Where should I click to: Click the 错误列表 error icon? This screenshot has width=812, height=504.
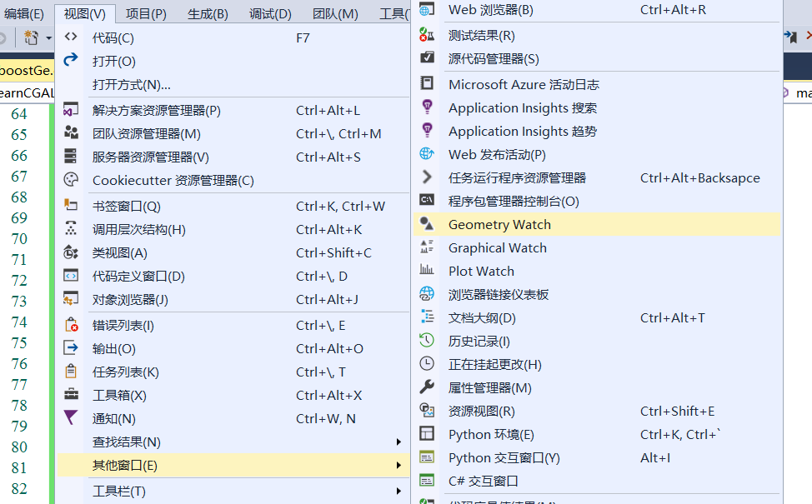pos(71,323)
